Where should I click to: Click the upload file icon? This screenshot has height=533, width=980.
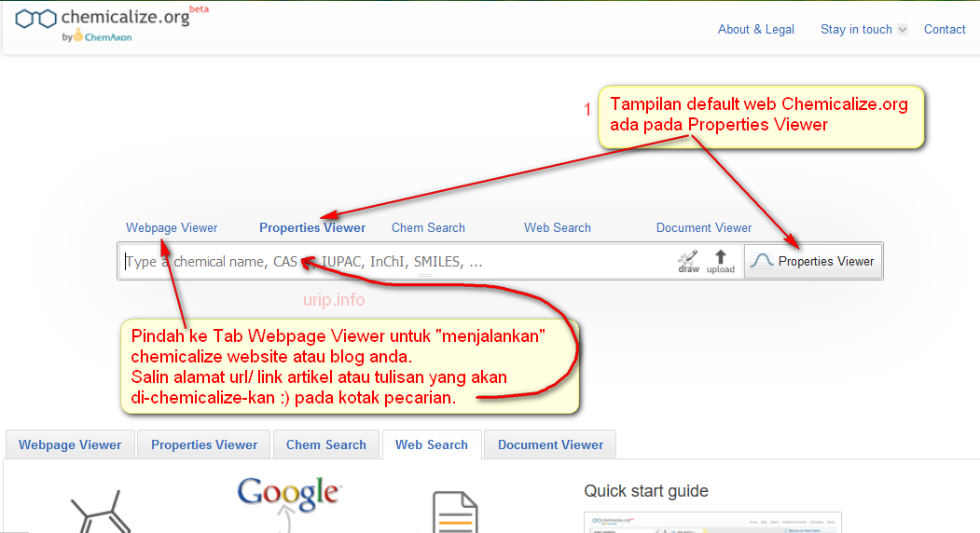[721, 261]
